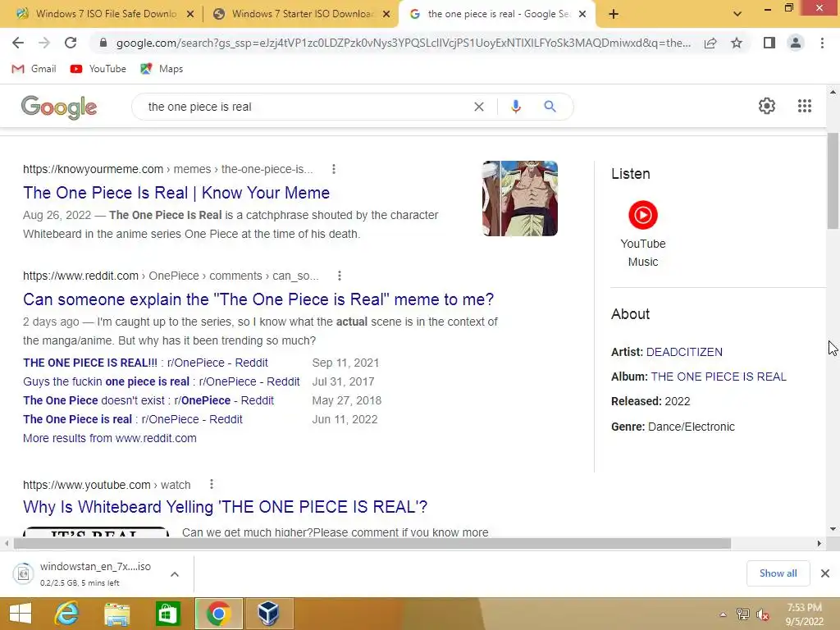Launch Internet Explorer from taskbar
This screenshot has width=840, height=630.
tap(67, 614)
